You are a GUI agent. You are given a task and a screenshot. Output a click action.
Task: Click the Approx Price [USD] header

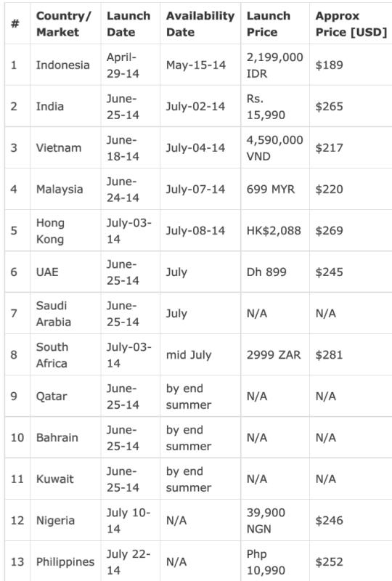(x=351, y=24)
